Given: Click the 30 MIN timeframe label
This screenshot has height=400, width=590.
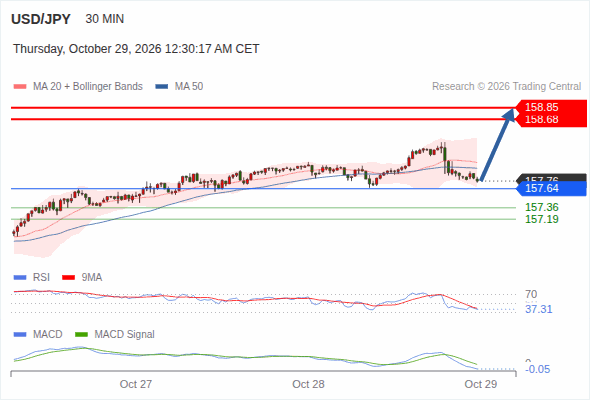Looking at the screenshot, I should (x=105, y=19).
